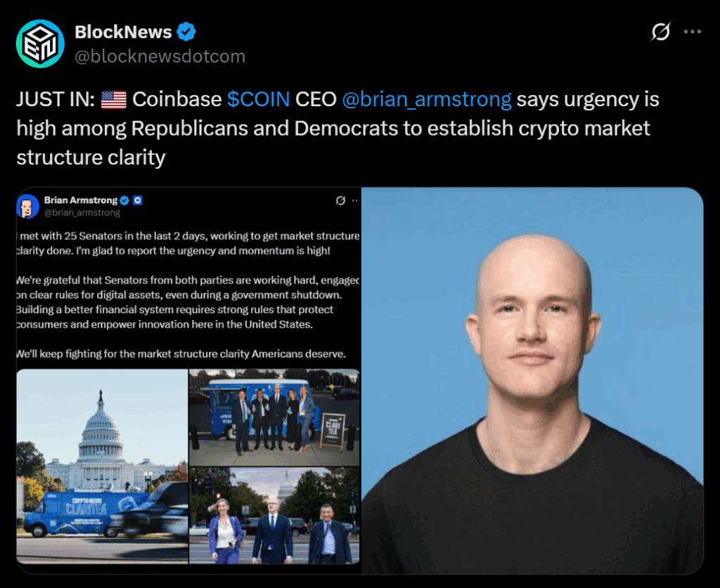Image resolution: width=720 pixels, height=588 pixels.
Task: Click the Grok icon inside embedded post
Action: [x=340, y=200]
